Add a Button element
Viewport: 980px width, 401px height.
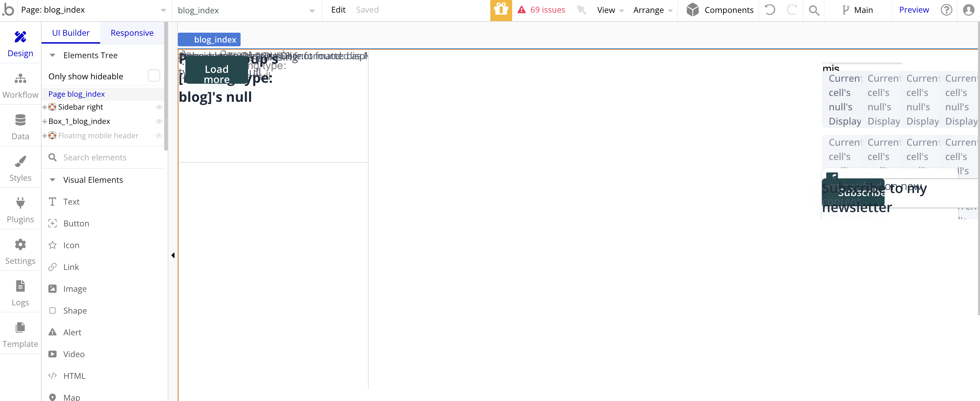[x=76, y=224]
